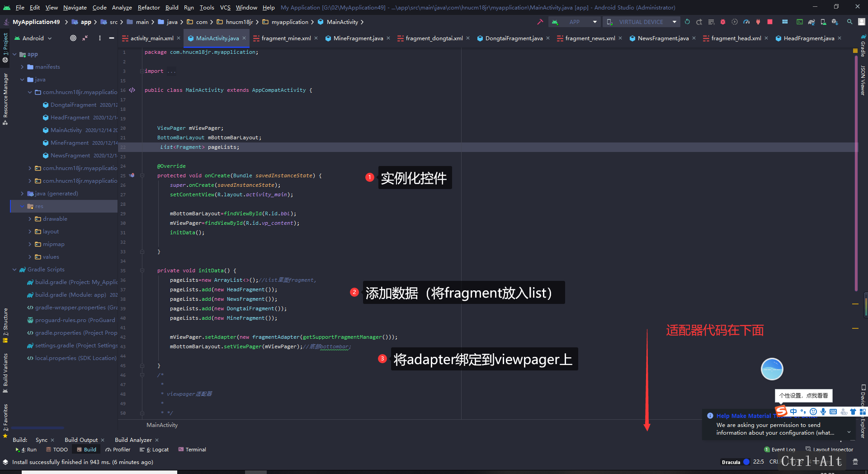
Task: Collapse the java folder in project tree
Action: [x=22, y=80]
